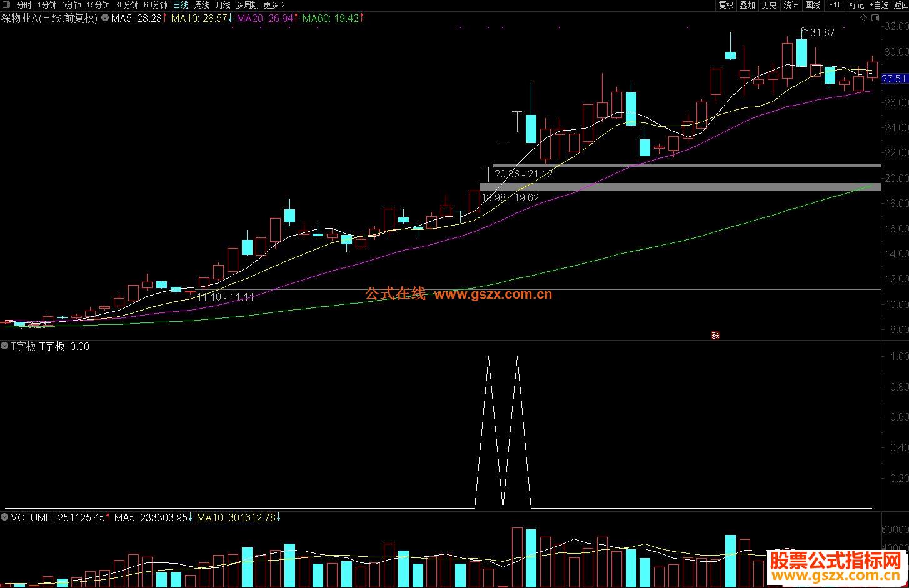
Task: Click the MA5: 28.28 label
Action: pos(138,18)
